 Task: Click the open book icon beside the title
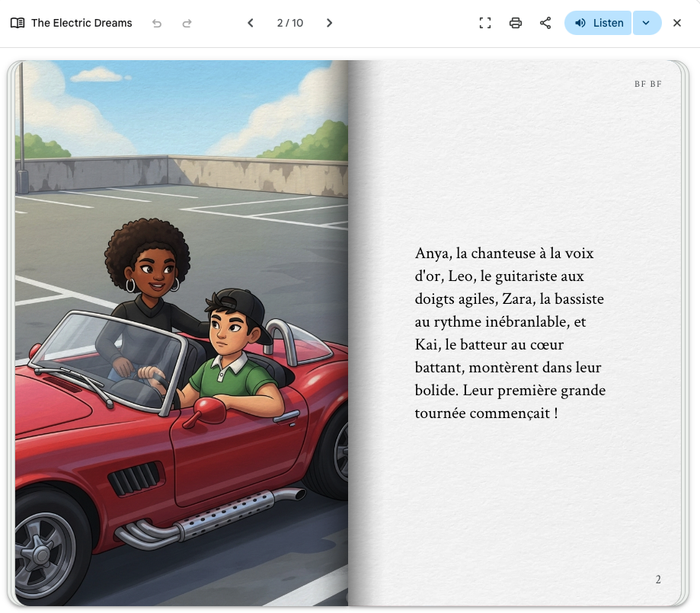click(18, 23)
